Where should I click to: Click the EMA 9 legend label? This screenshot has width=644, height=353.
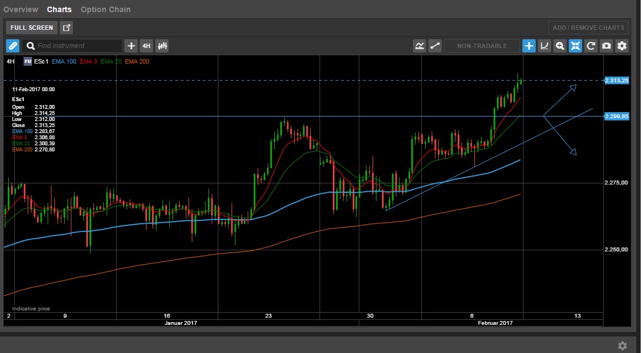[88, 61]
